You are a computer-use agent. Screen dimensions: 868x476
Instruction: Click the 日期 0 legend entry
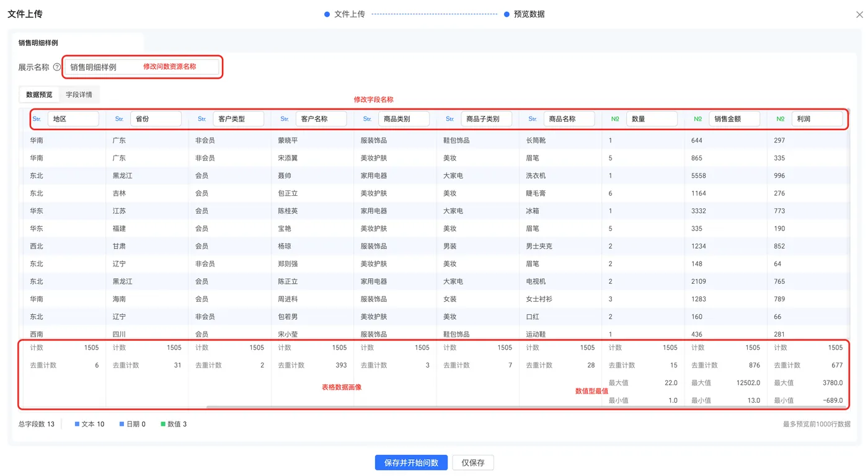(133, 425)
